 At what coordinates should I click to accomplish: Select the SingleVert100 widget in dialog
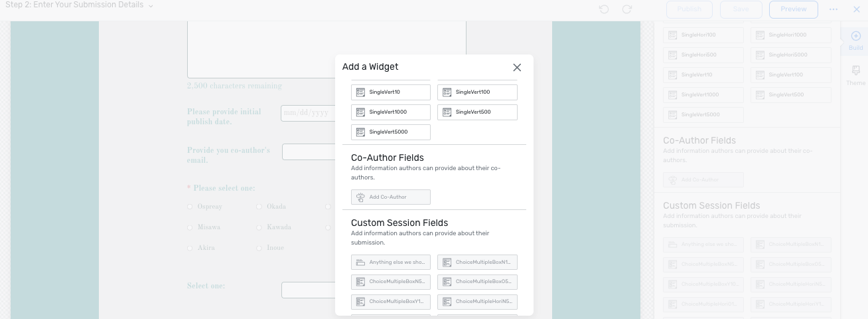[477, 92]
